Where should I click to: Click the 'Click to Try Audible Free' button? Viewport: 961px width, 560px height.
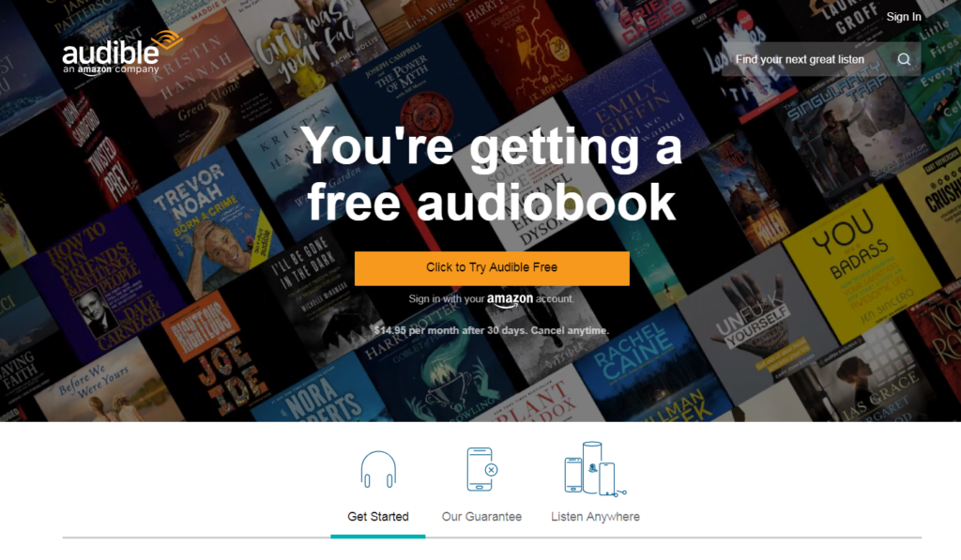pos(492,267)
